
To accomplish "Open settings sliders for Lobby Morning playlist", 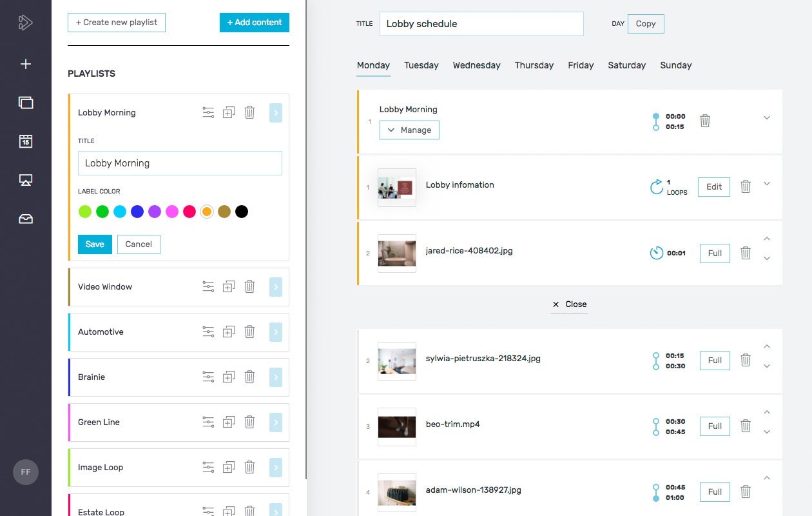I will coord(208,113).
